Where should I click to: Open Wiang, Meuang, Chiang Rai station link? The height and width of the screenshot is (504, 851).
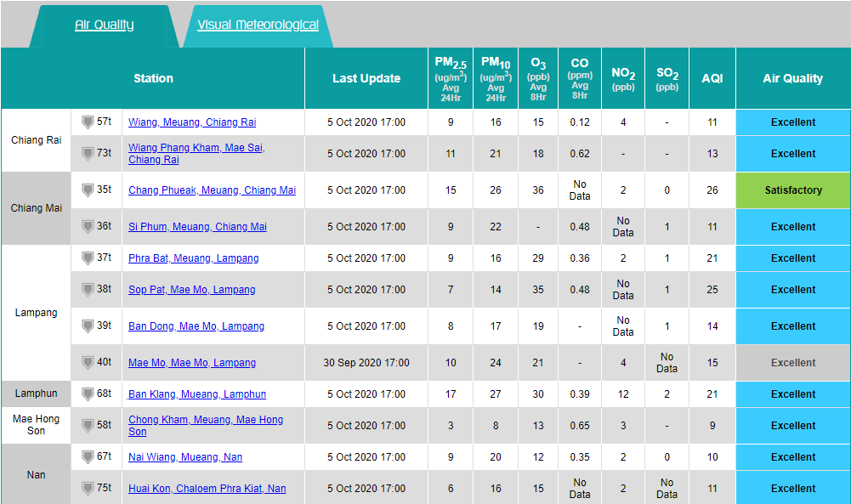pos(192,122)
